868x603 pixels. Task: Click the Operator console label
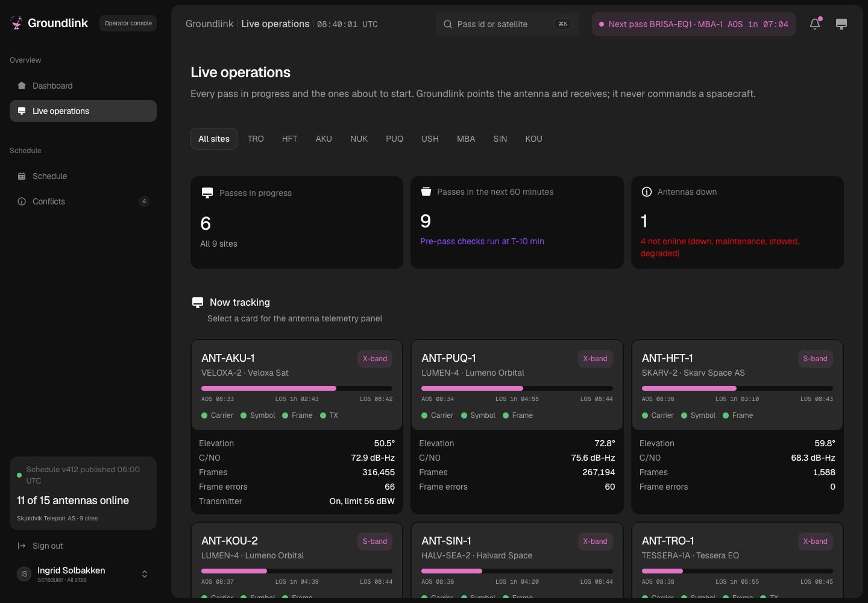pos(128,24)
